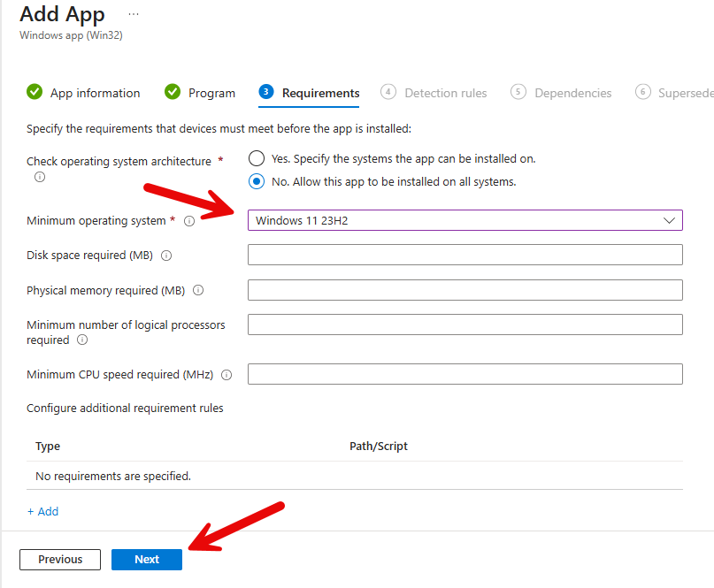Click the Disk space required input field

pyautogui.click(x=464, y=255)
